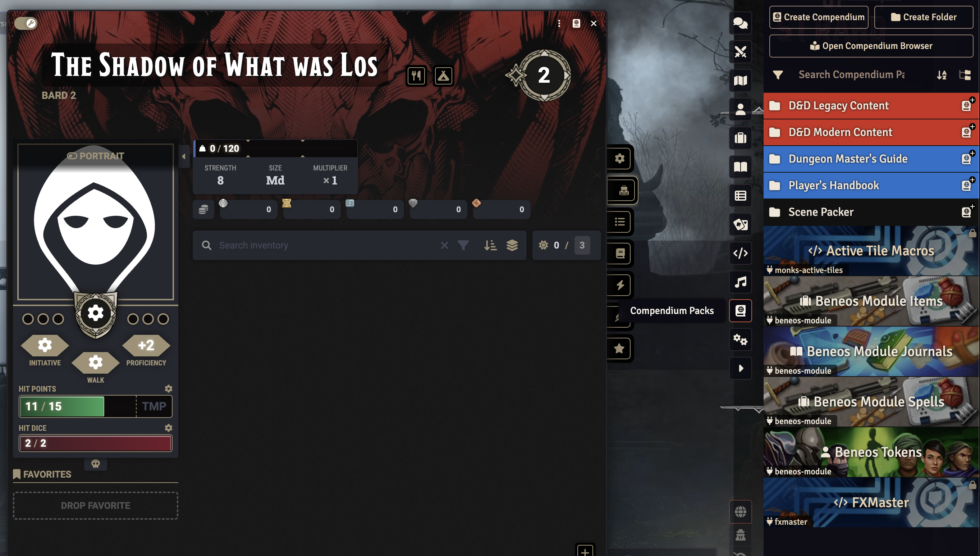
Task: Toggle the sheet edit mode switch
Action: [26, 23]
